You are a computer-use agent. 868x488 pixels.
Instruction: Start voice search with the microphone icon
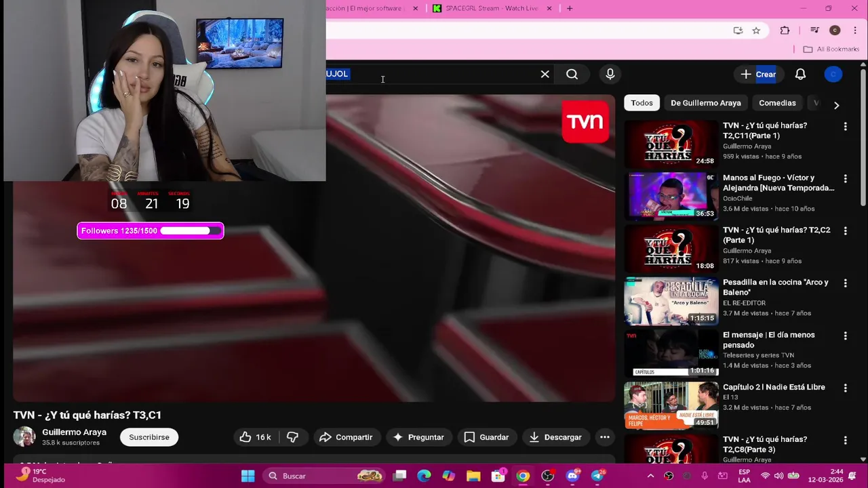point(610,74)
